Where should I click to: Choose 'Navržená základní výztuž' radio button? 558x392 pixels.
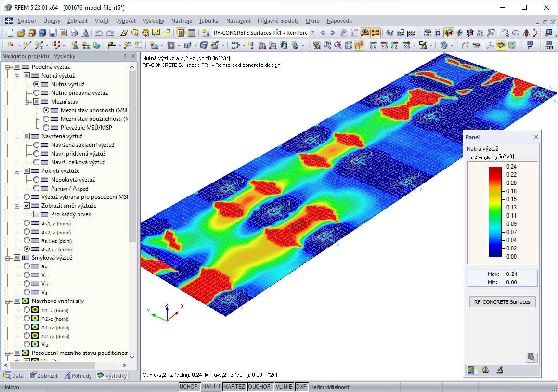[x=36, y=145]
